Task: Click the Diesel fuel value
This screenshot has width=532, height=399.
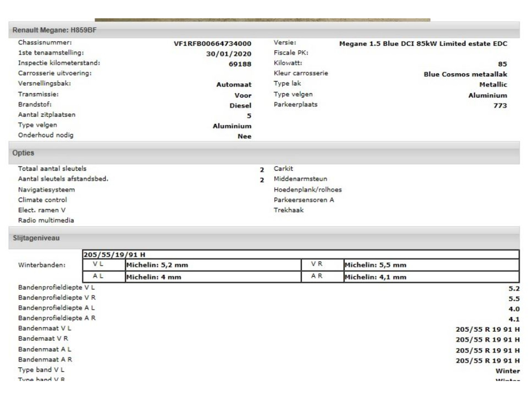Action: coord(240,106)
